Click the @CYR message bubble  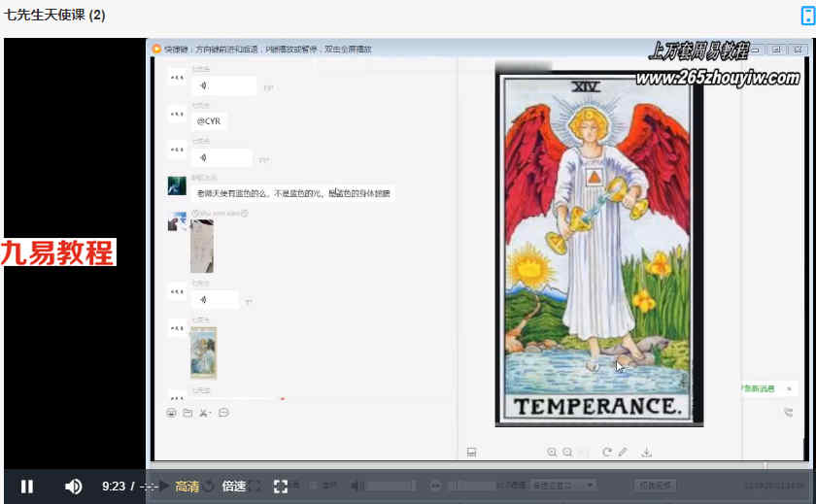[209, 121]
